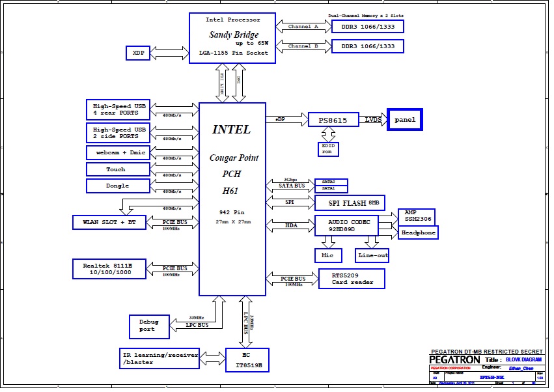Select the RTS5209 Card reader block
The image size is (554, 392).
coord(352,279)
